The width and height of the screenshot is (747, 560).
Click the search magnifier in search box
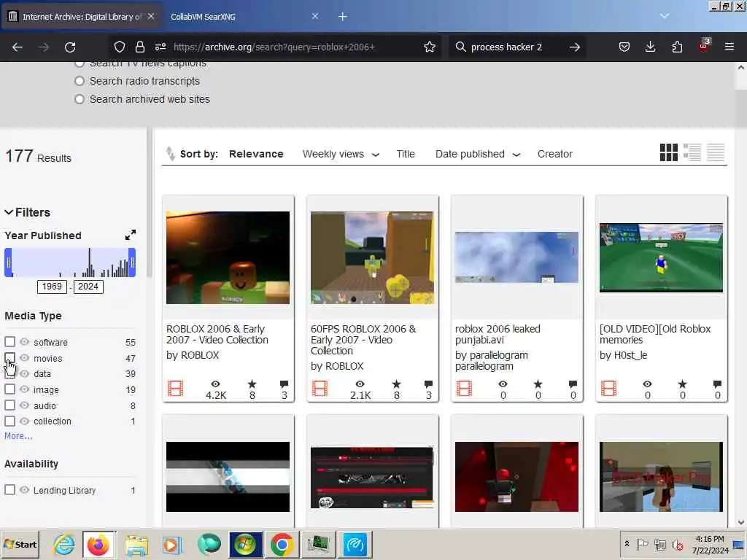(461, 47)
